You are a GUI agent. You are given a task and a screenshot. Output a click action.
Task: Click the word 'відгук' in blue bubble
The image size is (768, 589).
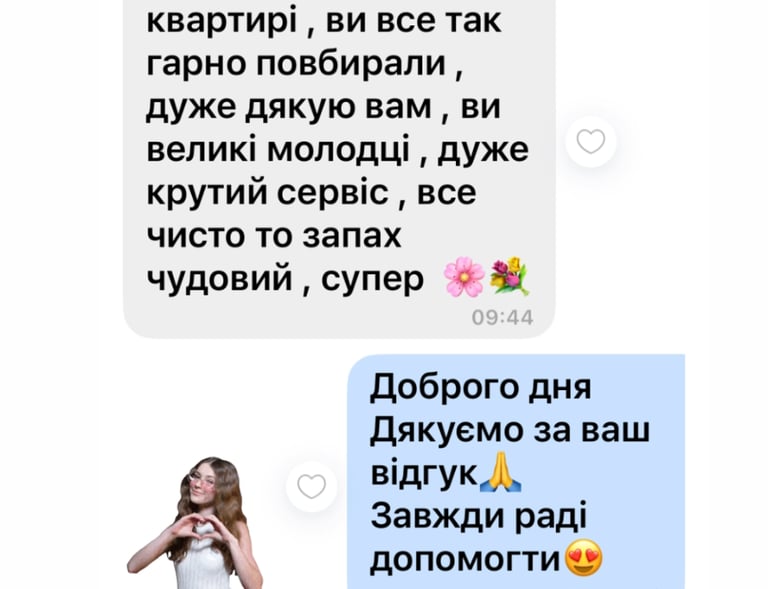(424, 472)
